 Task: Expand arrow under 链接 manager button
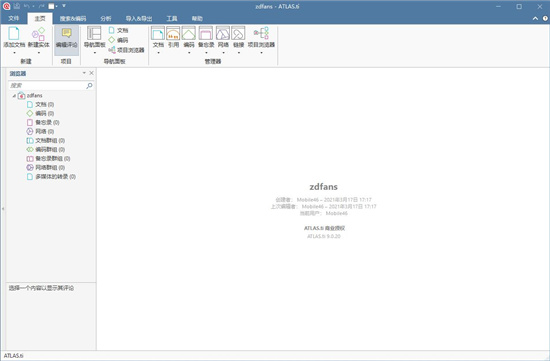tap(239, 53)
